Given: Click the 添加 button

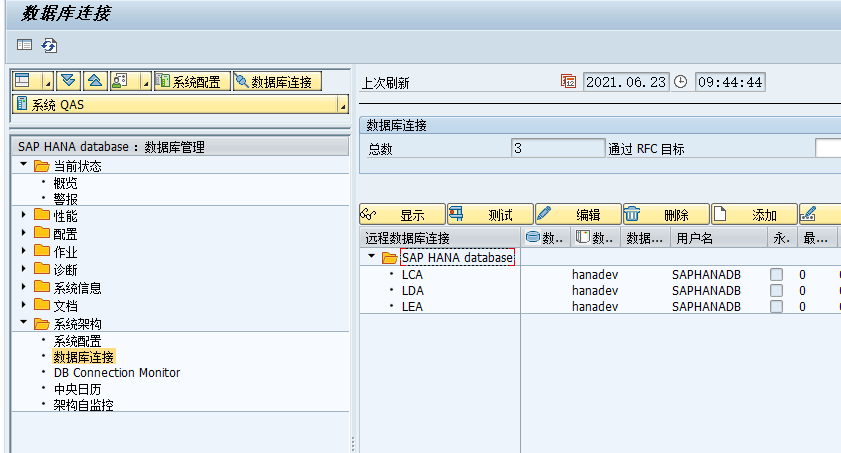Looking at the screenshot, I should (x=754, y=214).
